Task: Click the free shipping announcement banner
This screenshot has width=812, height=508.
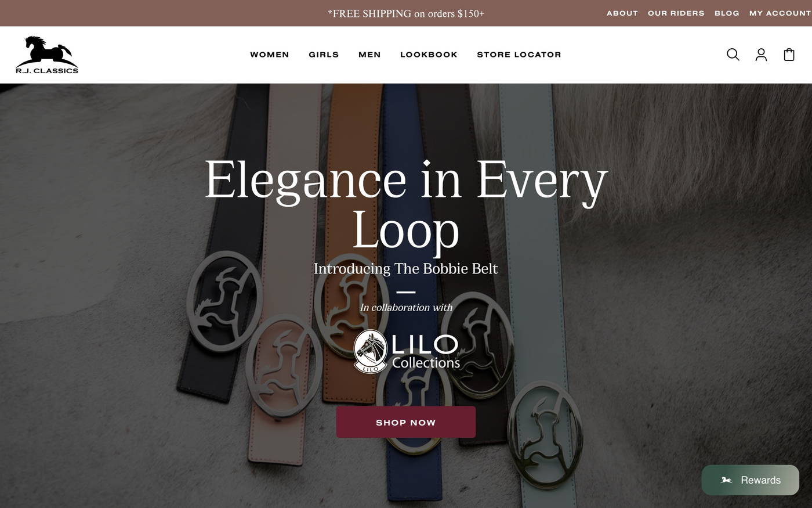Action: pos(406,13)
